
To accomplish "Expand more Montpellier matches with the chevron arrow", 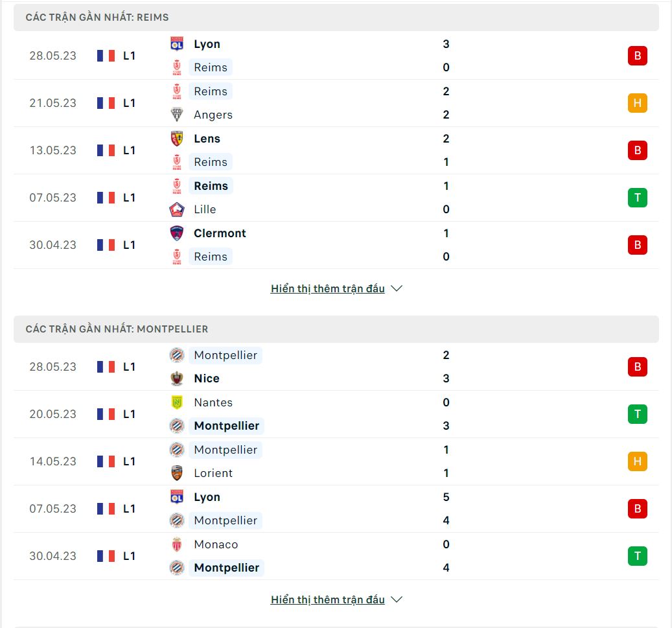I will coord(397,599).
